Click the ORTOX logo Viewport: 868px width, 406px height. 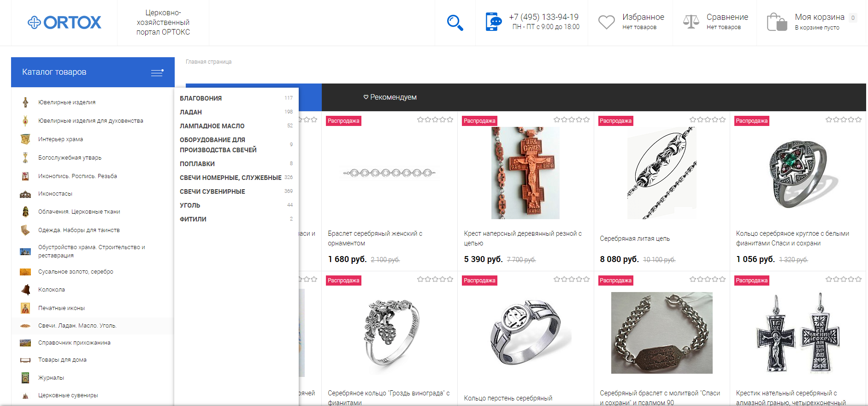(x=65, y=22)
